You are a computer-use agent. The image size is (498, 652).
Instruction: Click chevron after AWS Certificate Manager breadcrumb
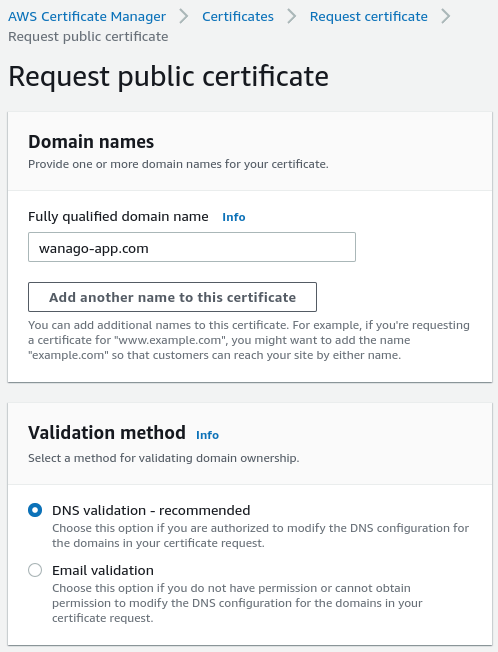[x=184, y=17]
